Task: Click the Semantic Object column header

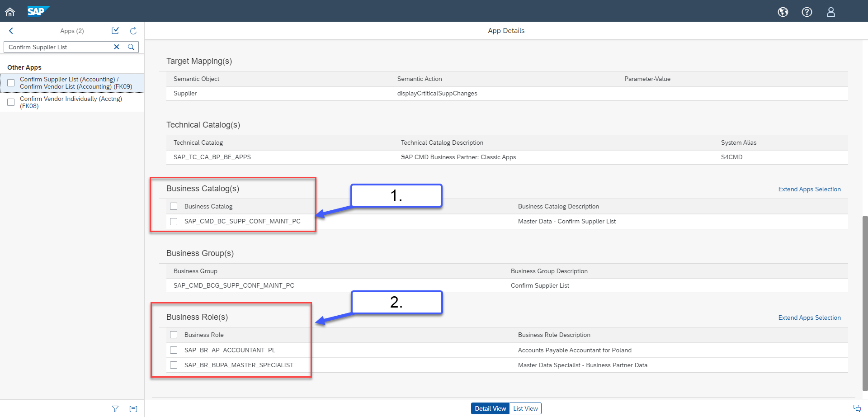Action: click(196, 79)
